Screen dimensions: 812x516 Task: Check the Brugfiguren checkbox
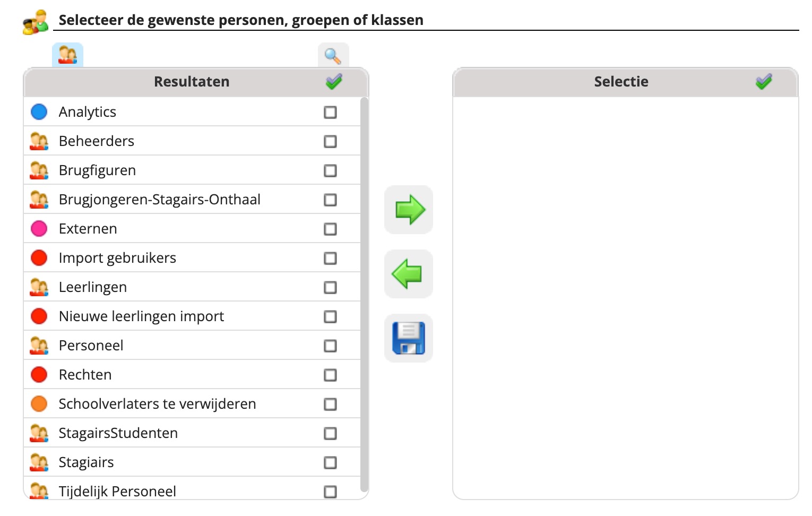point(330,170)
